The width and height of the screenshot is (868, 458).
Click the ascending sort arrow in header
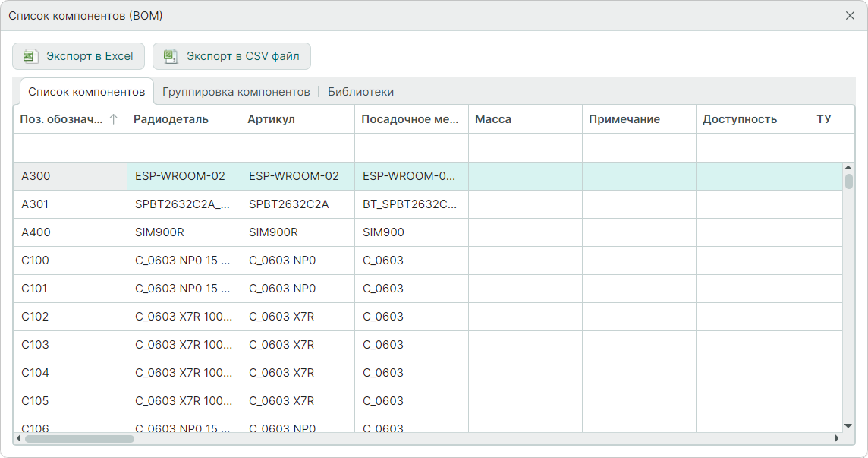click(x=114, y=119)
